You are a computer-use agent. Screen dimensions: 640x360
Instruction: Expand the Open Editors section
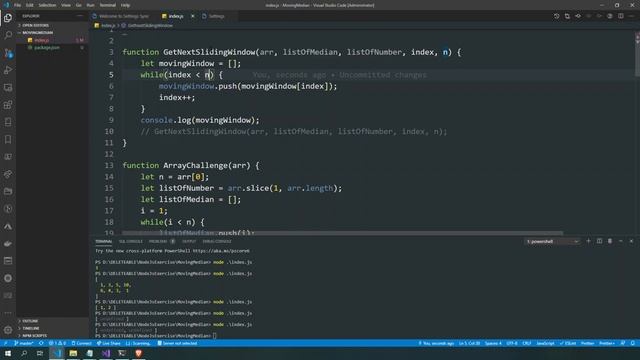(36, 25)
